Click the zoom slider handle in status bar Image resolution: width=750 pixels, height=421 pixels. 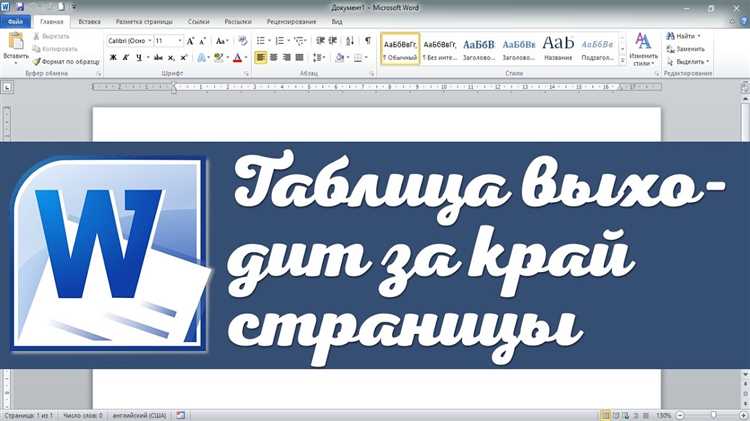714,416
